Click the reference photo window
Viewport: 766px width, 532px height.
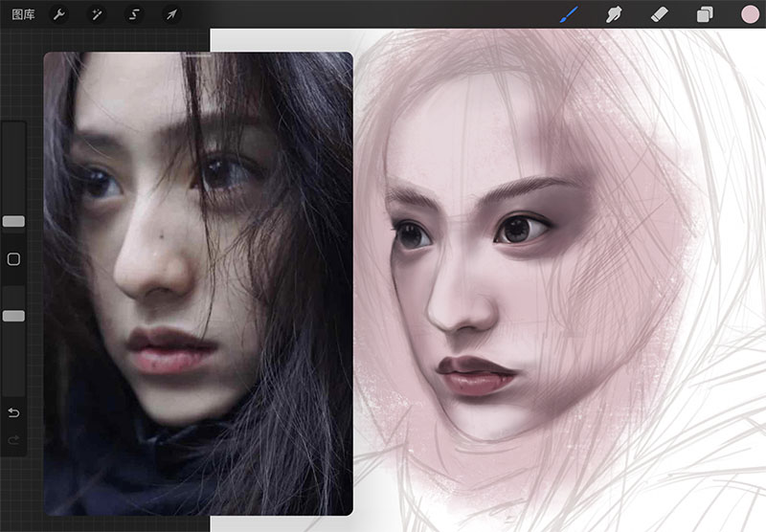(x=198, y=283)
